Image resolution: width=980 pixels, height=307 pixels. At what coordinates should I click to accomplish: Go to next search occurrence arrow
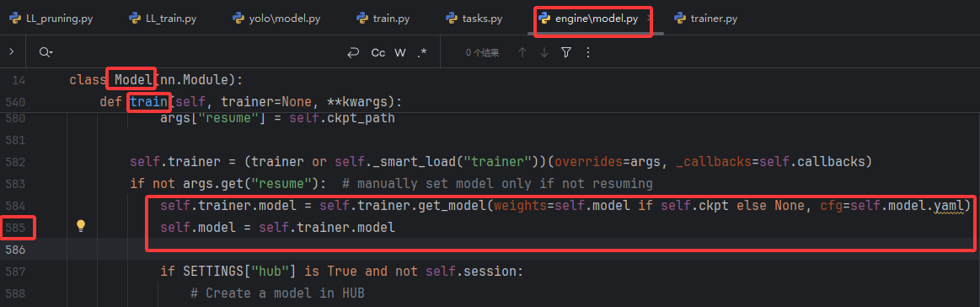point(544,52)
